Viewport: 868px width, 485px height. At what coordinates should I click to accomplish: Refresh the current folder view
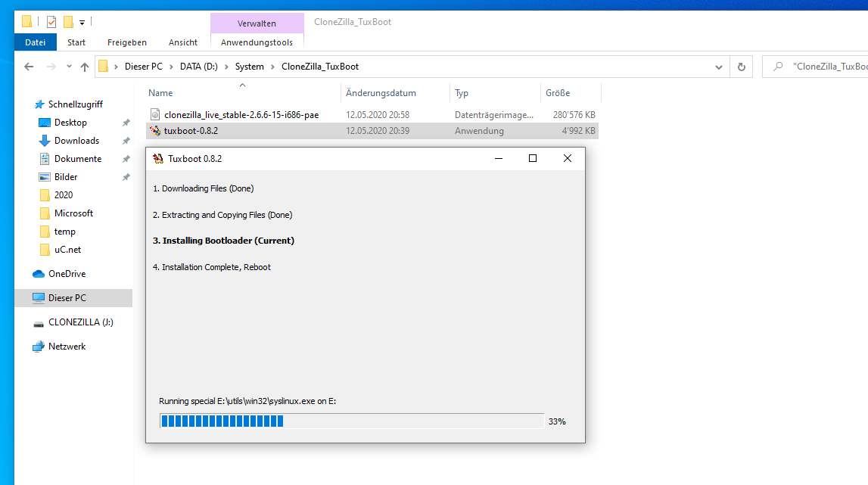741,67
